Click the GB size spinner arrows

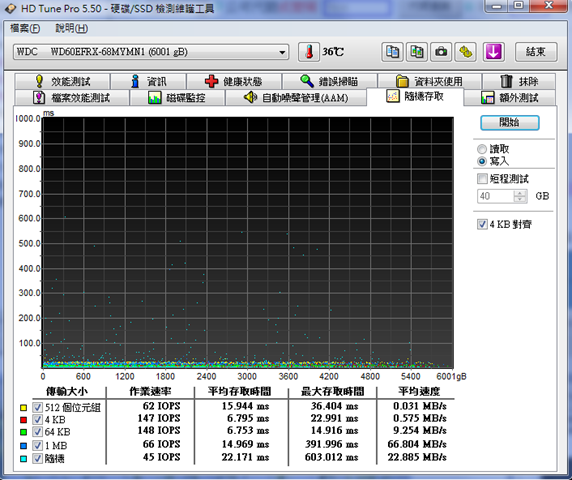click(520, 196)
